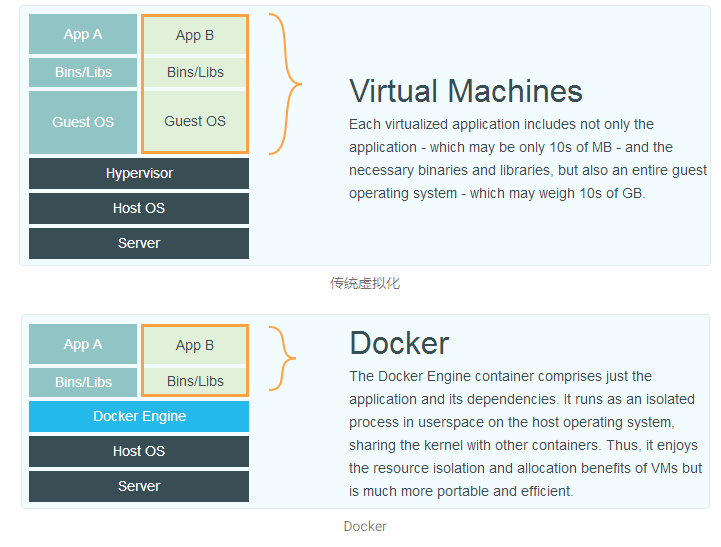Viewport: 721px width, 547px height.
Task: Select Host OS bar below Docker Engine
Action: 139,451
